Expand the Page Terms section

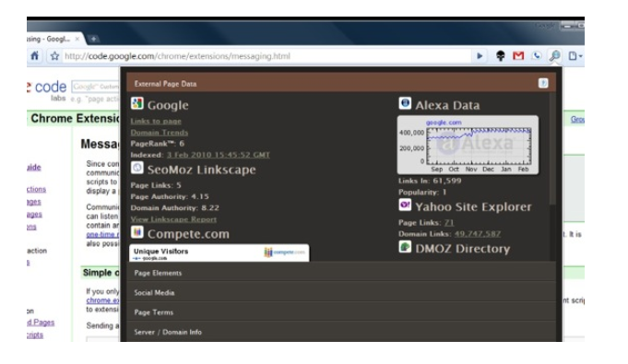pos(341,312)
